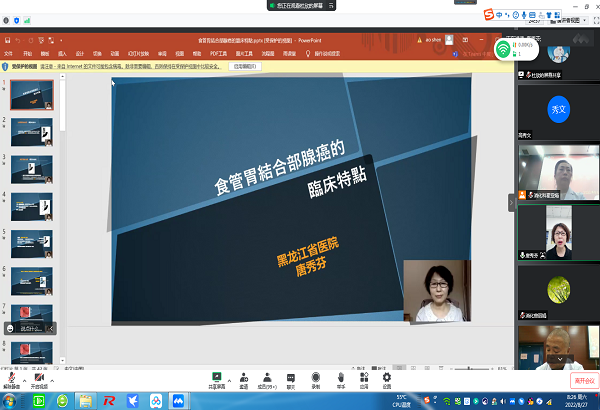Open the participants (成员) panel
This screenshot has width=600, height=410.
point(267,377)
